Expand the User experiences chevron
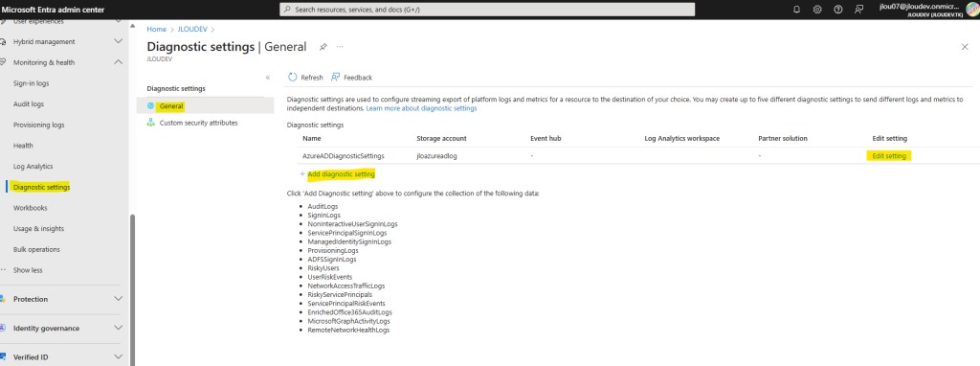The image size is (980, 366). [118, 21]
